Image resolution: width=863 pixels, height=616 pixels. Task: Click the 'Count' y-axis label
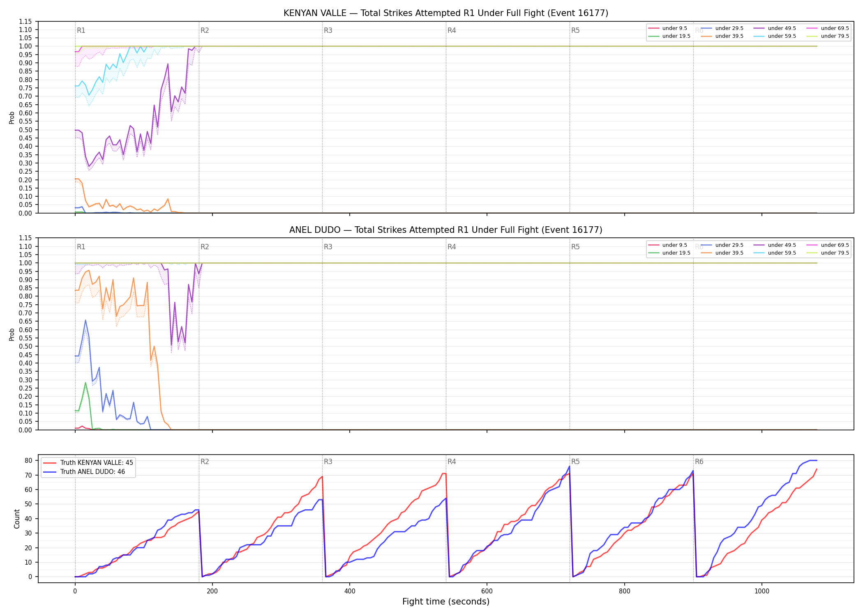tap(17, 519)
